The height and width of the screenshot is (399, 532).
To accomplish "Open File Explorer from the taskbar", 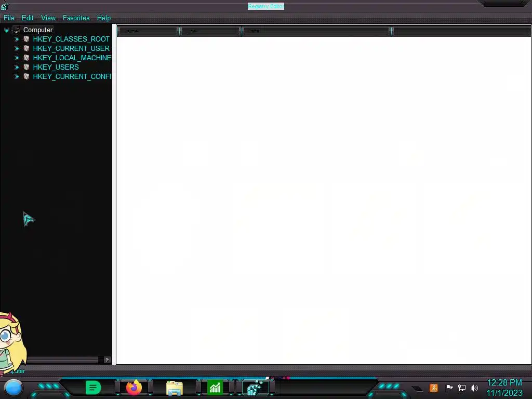I will coord(175,388).
